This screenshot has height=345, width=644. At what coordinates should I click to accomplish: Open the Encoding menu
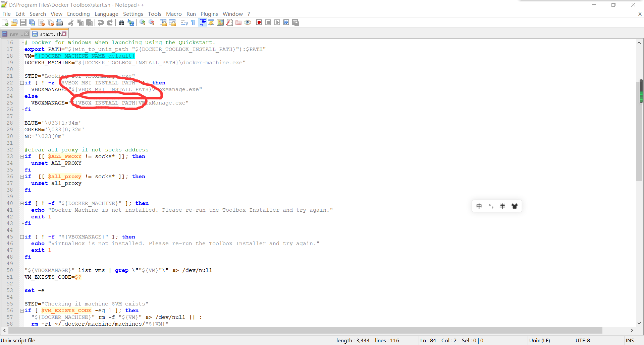tap(78, 14)
